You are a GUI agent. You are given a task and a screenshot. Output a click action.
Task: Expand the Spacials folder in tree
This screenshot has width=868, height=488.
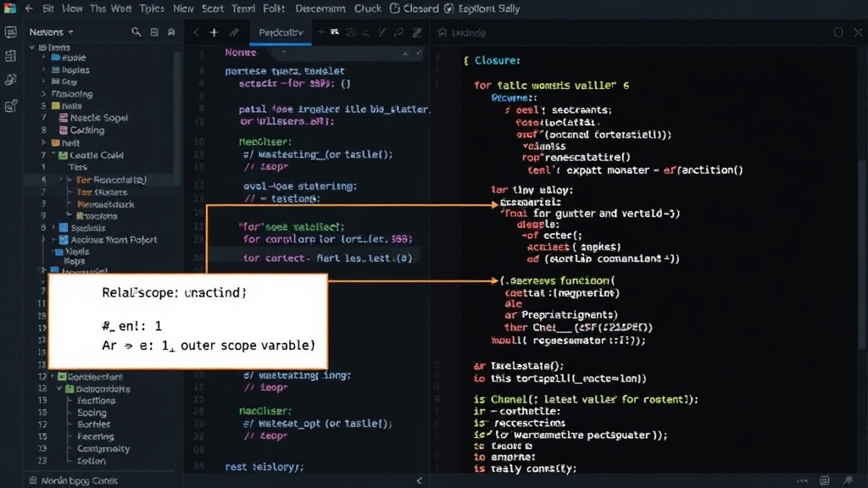coord(53,227)
